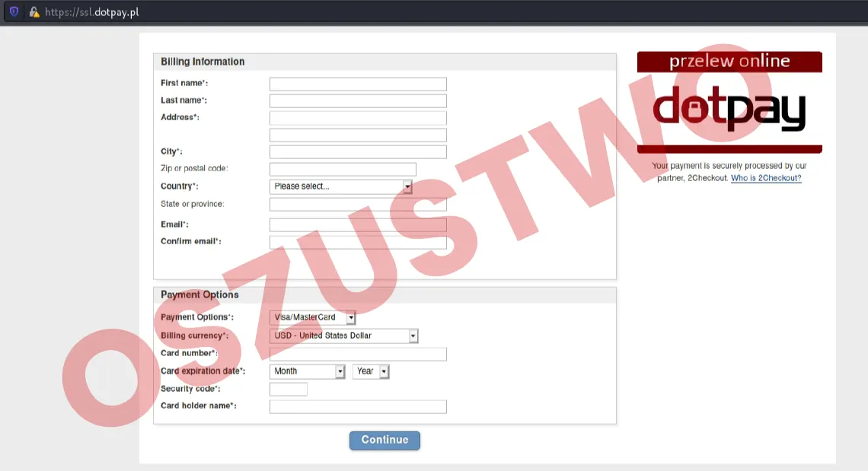The width and height of the screenshot is (868, 471).
Task: Click the First name label
Action: pyautogui.click(x=184, y=83)
